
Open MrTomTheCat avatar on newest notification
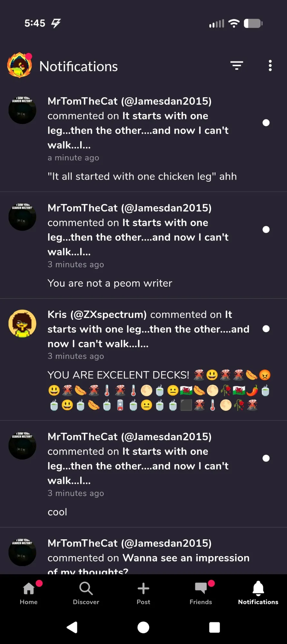22,110
